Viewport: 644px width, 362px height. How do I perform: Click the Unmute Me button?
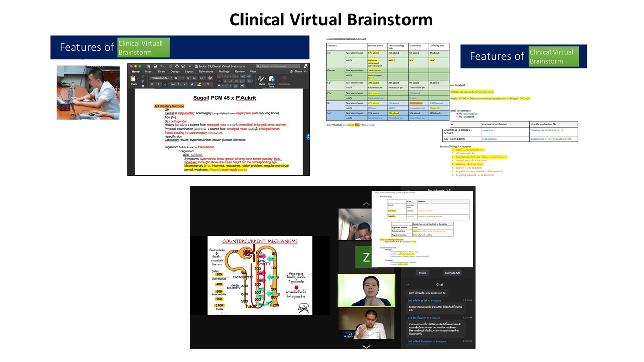[x=452, y=273]
